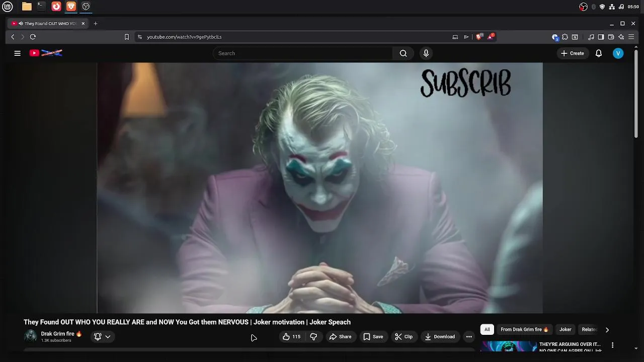Share this video
This screenshot has width=644, height=362.
point(340,337)
